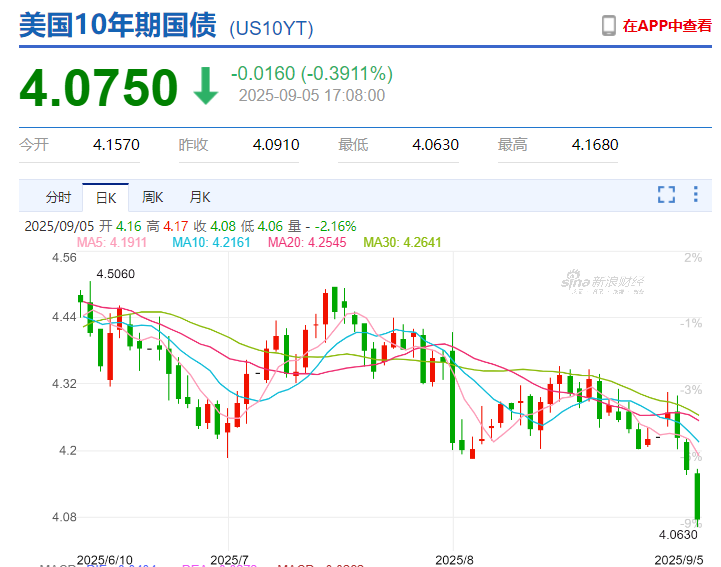
Task: Click the 美国10年期国债 title
Action: (x=118, y=25)
